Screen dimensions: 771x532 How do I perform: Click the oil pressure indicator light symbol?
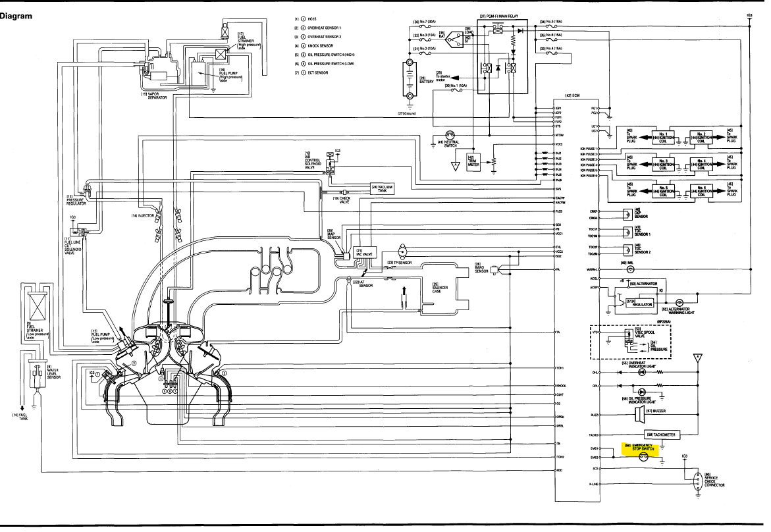pyautogui.click(x=642, y=390)
